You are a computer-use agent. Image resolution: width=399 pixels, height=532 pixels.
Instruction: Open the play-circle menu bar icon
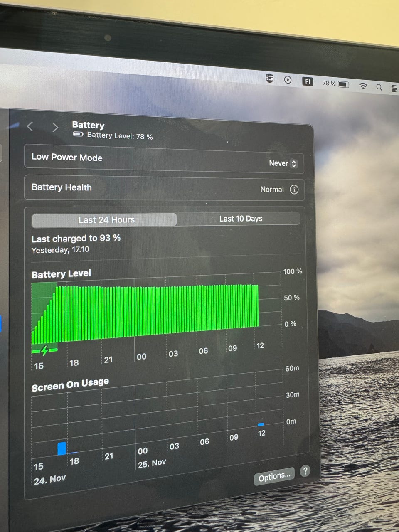(288, 80)
